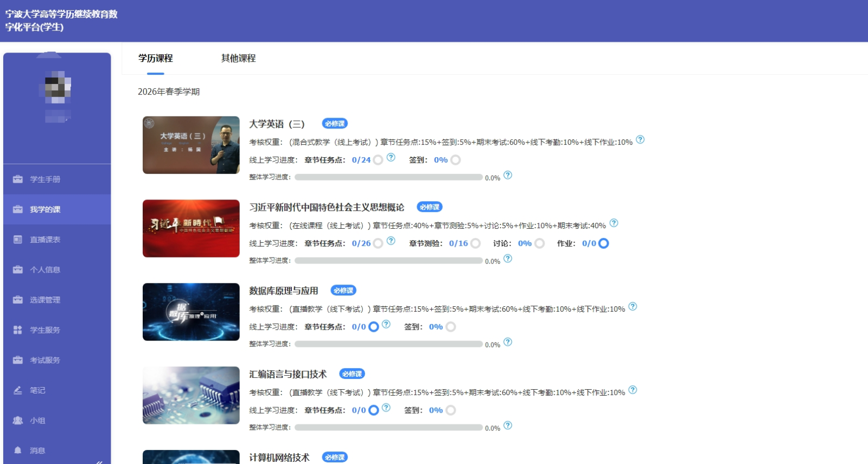Click the 必修课 badge beside 习近平新时代 course
Screen dimensions: 868x464
(x=430, y=207)
